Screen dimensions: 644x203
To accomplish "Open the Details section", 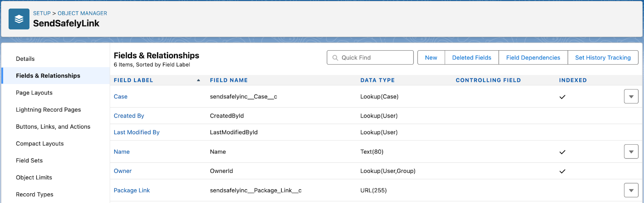I will click(x=25, y=59).
